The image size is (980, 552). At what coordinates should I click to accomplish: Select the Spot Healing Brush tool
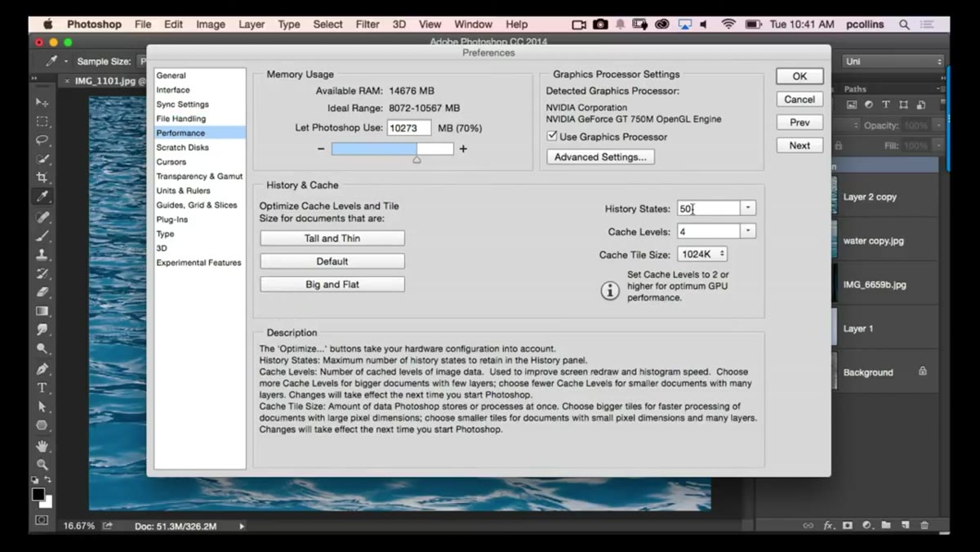tap(42, 217)
